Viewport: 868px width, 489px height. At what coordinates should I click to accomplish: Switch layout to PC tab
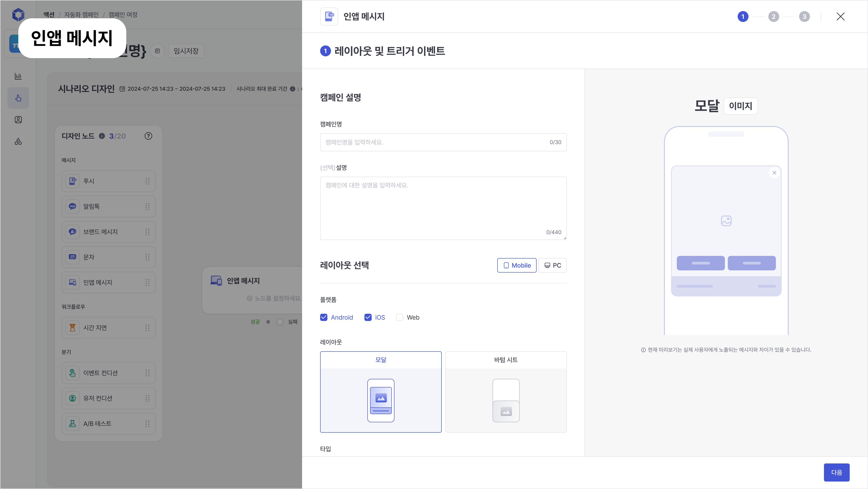(553, 265)
